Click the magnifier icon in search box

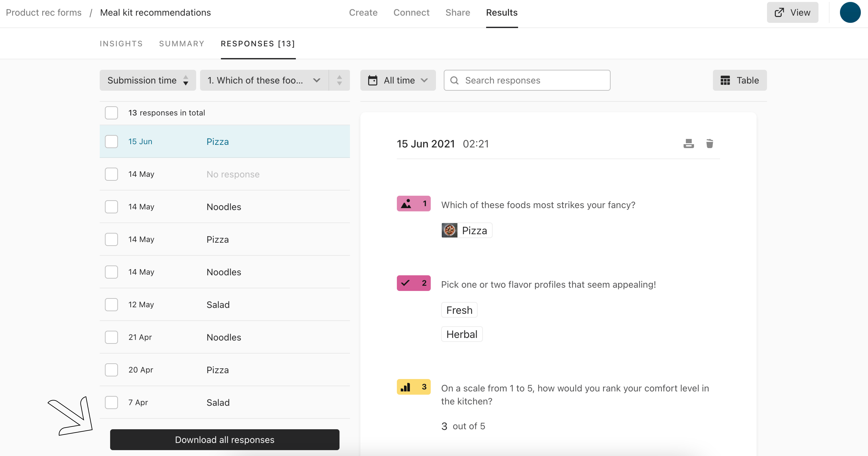click(x=454, y=80)
